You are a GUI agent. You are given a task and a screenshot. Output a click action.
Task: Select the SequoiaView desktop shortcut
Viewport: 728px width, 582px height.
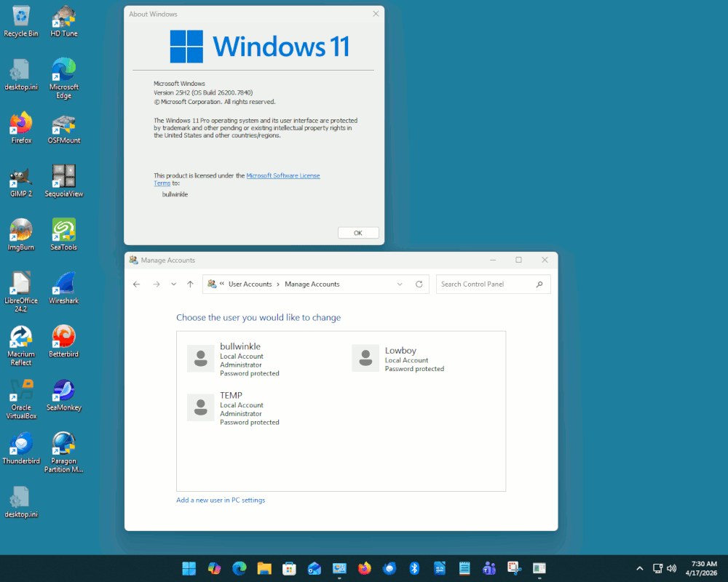point(63,181)
